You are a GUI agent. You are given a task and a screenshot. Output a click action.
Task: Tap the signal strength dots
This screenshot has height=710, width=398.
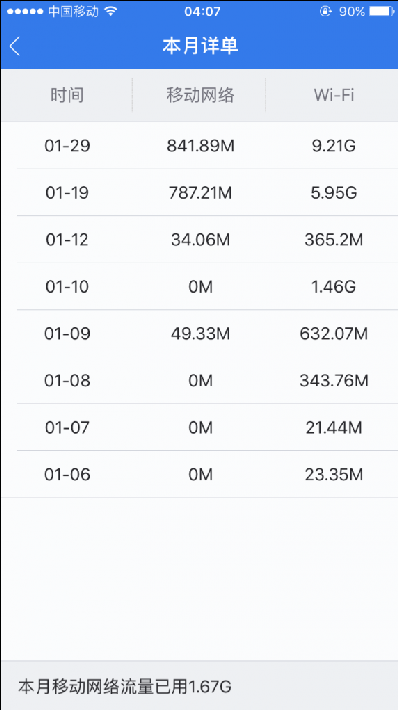[x=25, y=11]
